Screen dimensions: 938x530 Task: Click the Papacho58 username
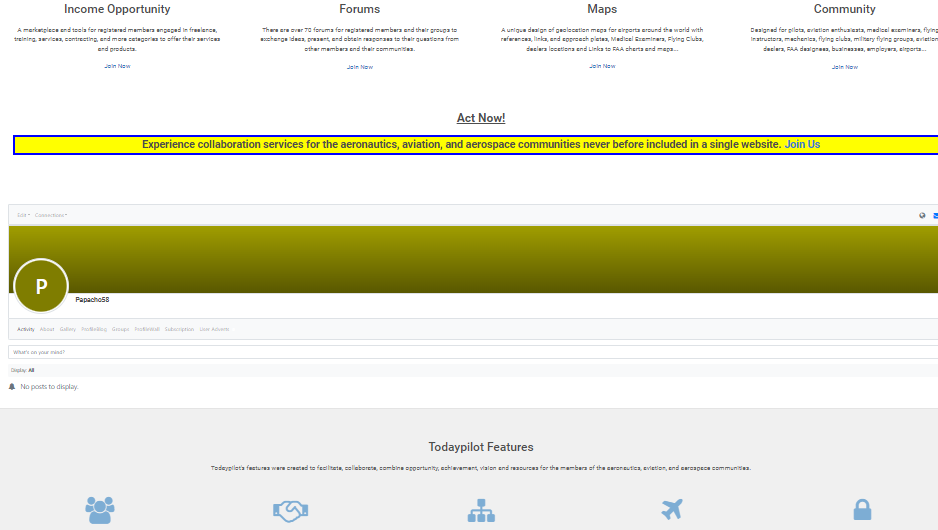click(92, 300)
